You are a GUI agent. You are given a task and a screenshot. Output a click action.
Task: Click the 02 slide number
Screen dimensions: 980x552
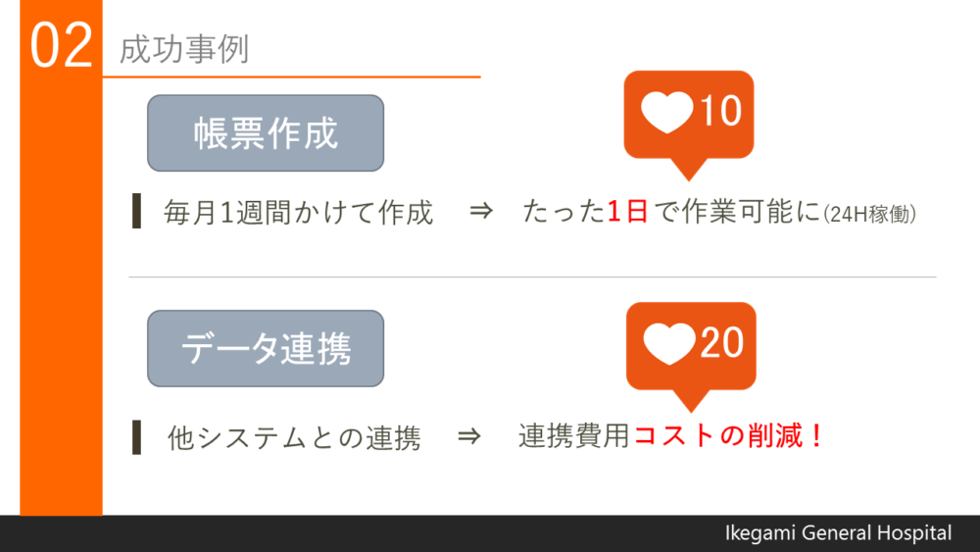(x=61, y=46)
